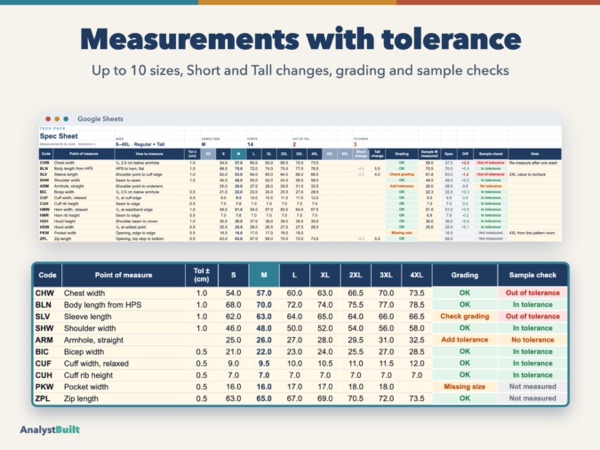The width and height of the screenshot is (600, 450).
Task: Click 'Grading' header in the enlarged table
Action: [x=465, y=275]
